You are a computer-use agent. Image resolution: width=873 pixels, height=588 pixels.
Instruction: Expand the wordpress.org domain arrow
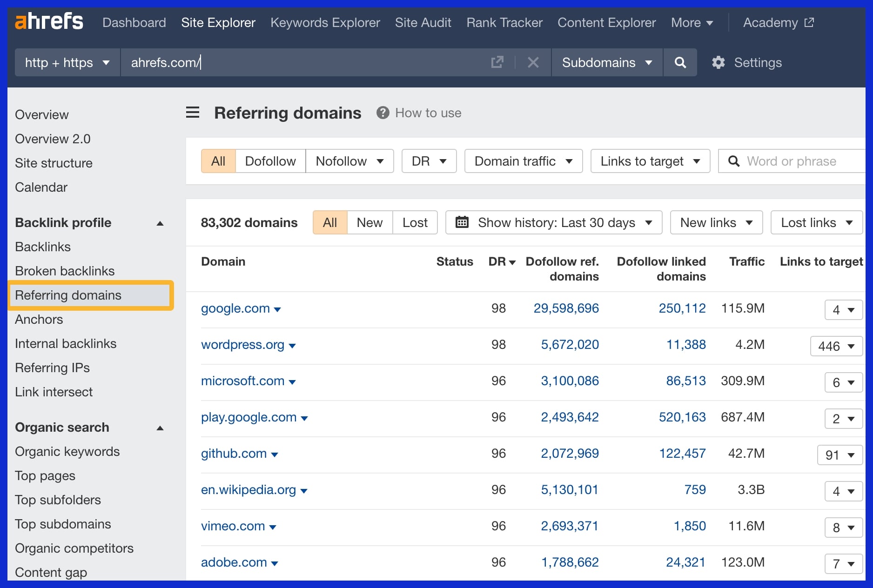pyautogui.click(x=292, y=346)
